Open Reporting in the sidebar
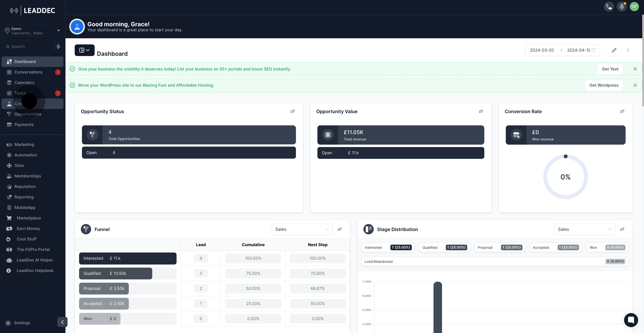This screenshot has width=644, height=333. (x=32, y=197)
